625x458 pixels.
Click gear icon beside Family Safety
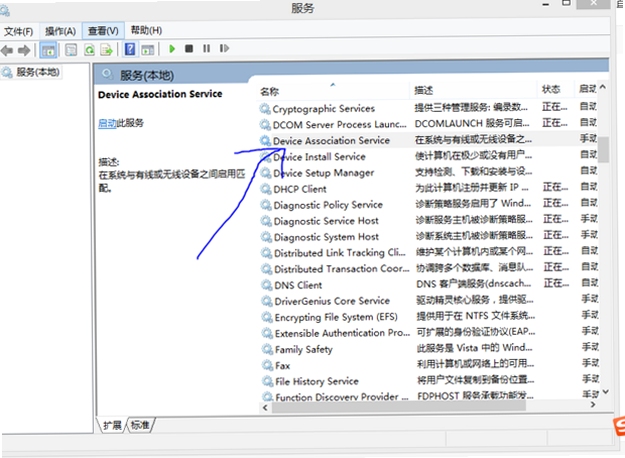point(267,349)
